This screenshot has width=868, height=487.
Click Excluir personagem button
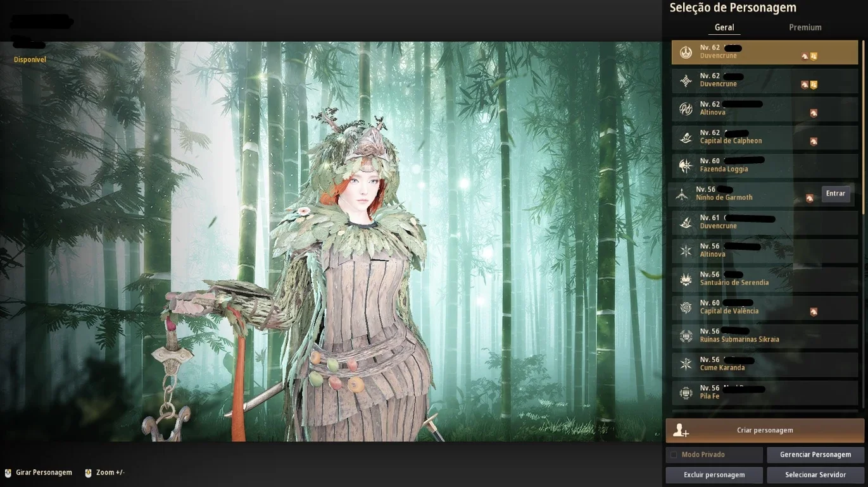pyautogui.click(x=714, y=475)
